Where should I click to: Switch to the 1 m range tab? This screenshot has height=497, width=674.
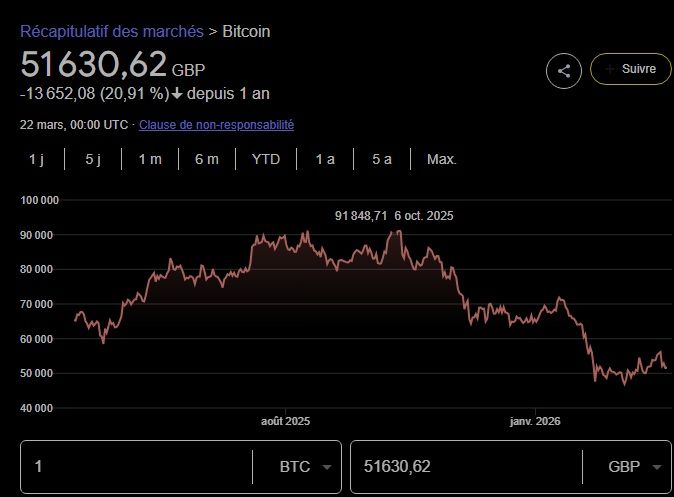pos(150,159)
